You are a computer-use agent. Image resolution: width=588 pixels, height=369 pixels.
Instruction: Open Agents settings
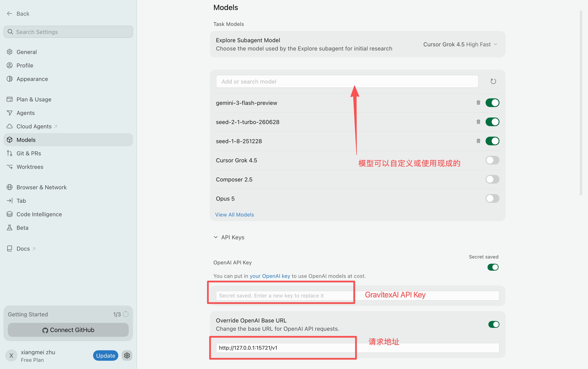point(68,113)
